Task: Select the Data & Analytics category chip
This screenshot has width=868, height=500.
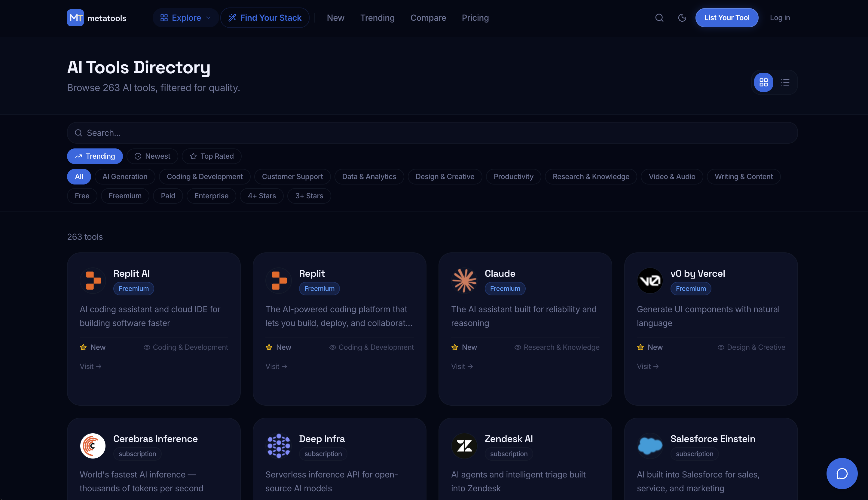Action: pos(369,176)
